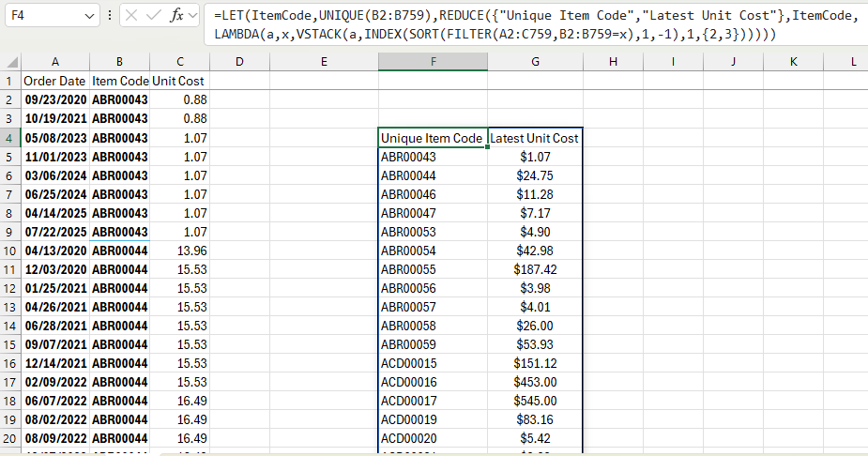
Task: Select latest cost cell $5.42
Action: pos(535,438)
